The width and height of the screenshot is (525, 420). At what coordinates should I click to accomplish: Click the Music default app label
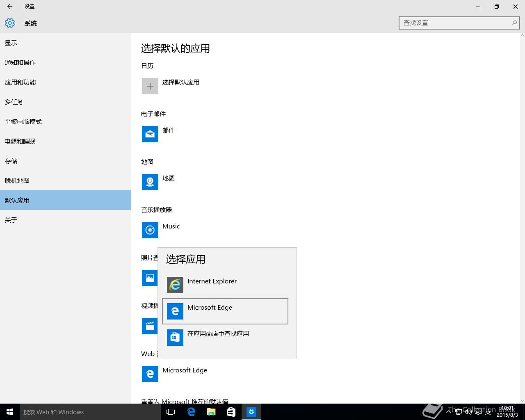tap(171, 226)
